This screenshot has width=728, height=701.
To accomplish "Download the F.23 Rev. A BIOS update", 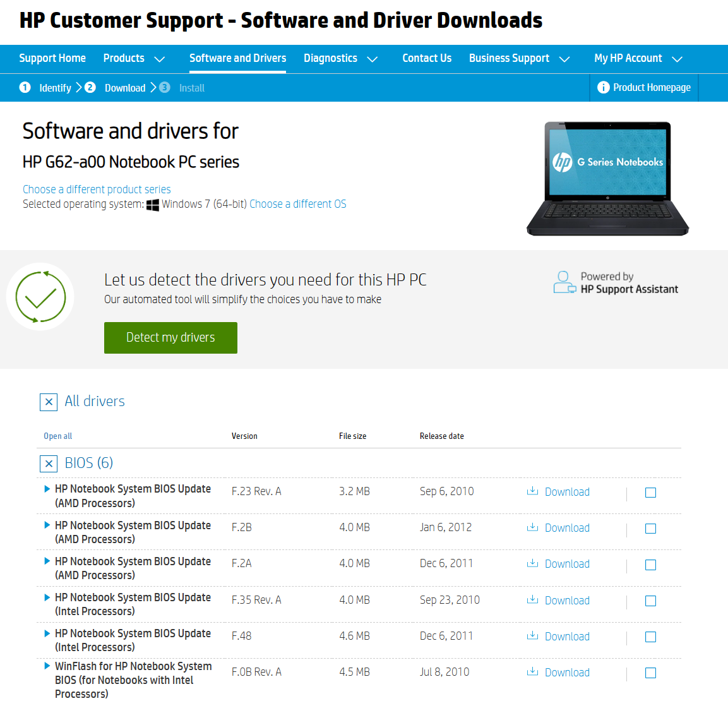I will pyautogui.click(x=567, y=492).
